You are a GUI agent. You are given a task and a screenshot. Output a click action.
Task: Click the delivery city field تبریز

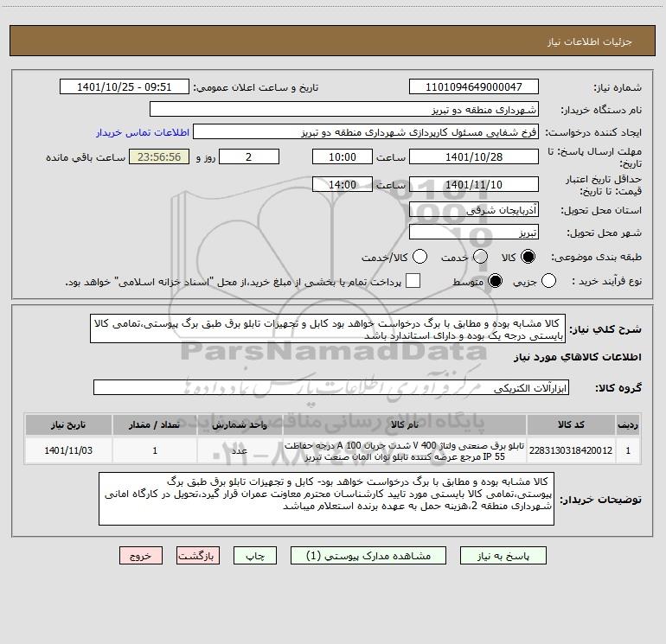coord(474,233)
